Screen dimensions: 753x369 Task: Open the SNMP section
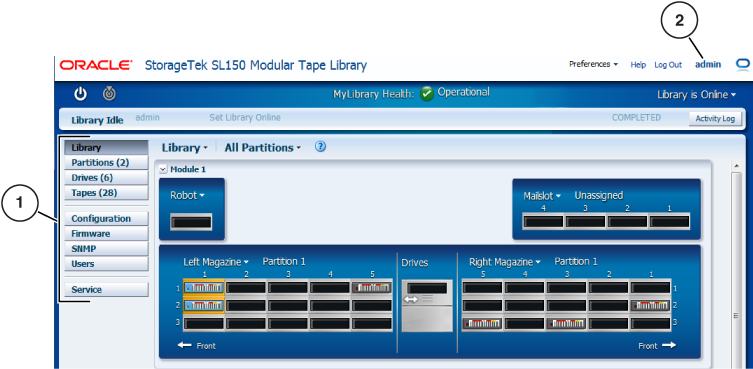[106, 248]
